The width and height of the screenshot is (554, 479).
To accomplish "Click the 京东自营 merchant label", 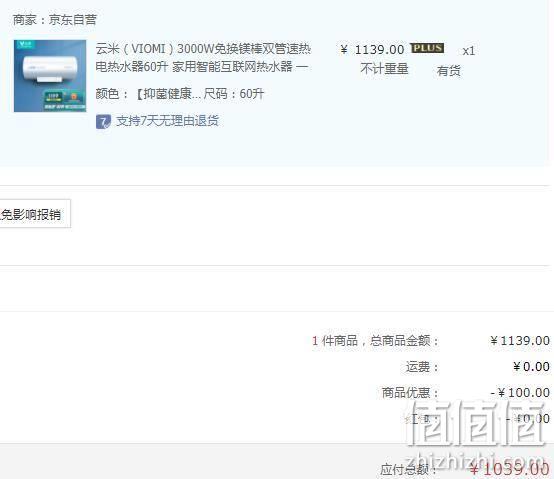I will (72, 20).
